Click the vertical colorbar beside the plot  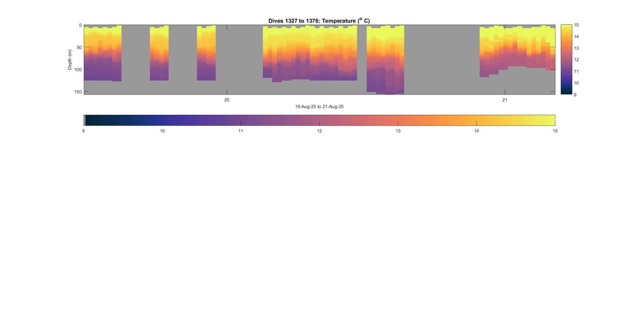pos(566,59)
